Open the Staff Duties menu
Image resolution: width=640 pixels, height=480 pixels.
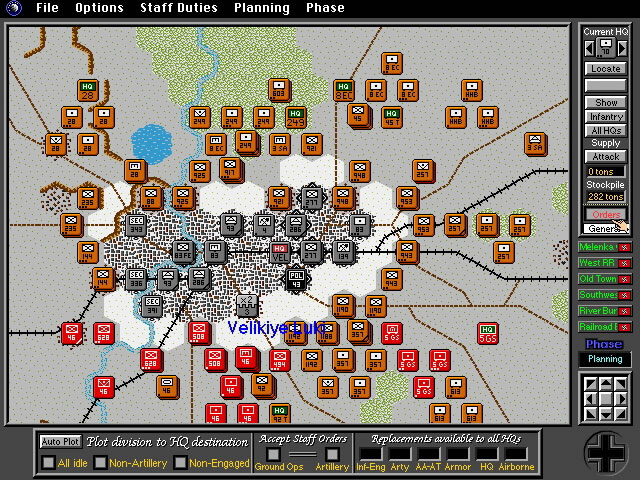[179, 8]
